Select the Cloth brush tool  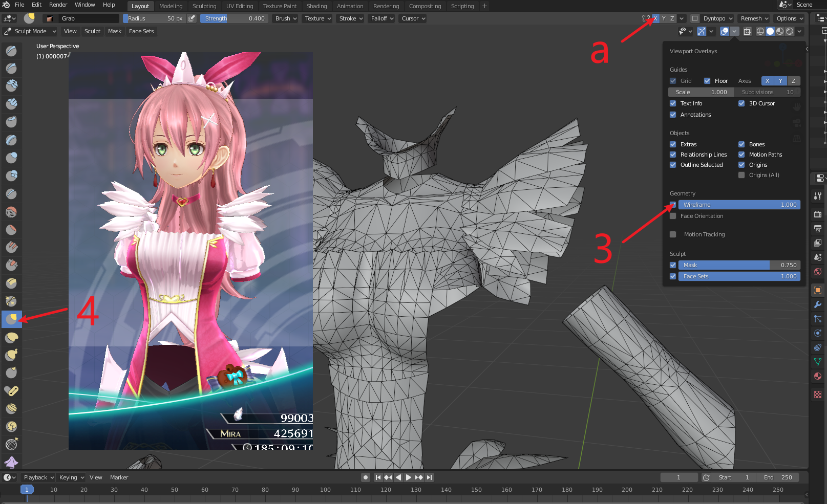(x=11, y=463)
